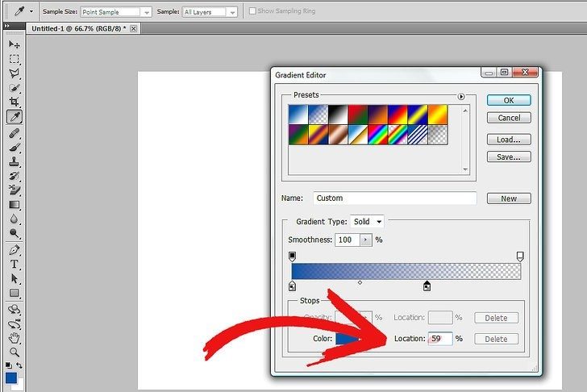Select the Rectangular Marquee tool

coord(15,59)
